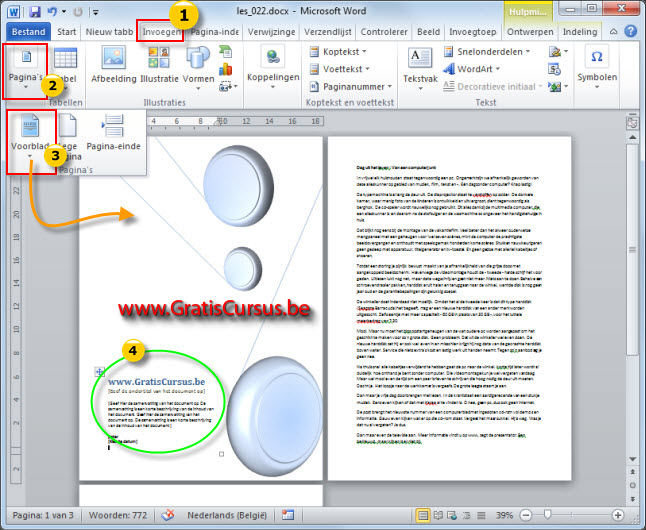Insert a Tekstvak text box
Viewport: 646px width, 530px height.
(x=420, y=69)
